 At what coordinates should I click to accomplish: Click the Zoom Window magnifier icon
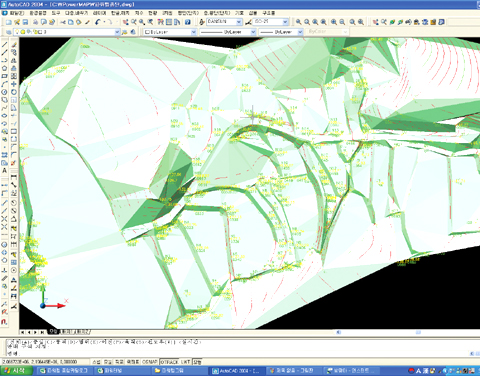142,22
